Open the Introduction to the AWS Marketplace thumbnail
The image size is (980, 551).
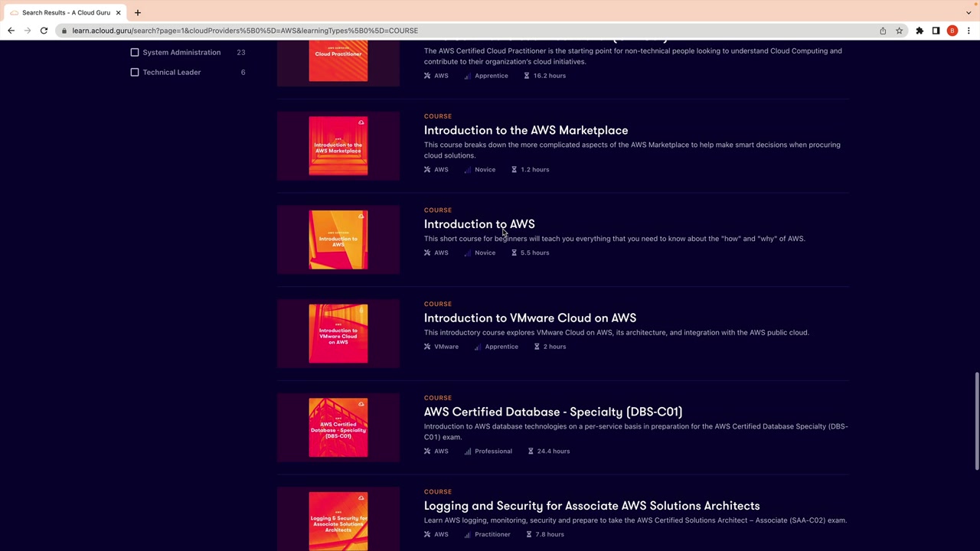click(x=338, y=146)
